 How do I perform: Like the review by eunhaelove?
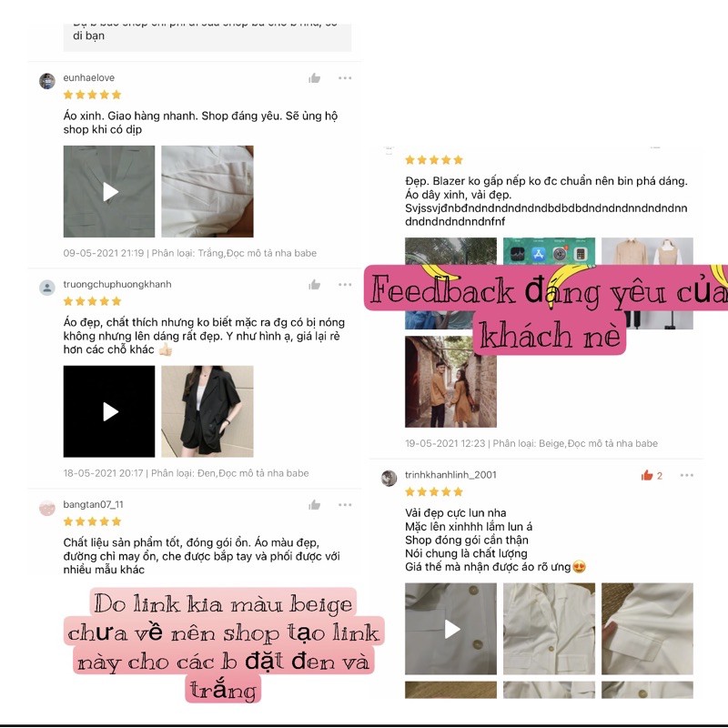point(314,78)
